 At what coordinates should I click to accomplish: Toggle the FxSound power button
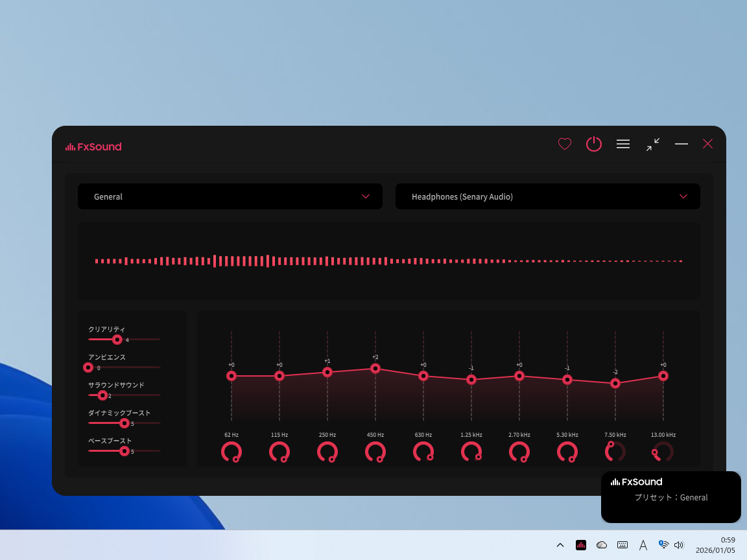point(594,144)
